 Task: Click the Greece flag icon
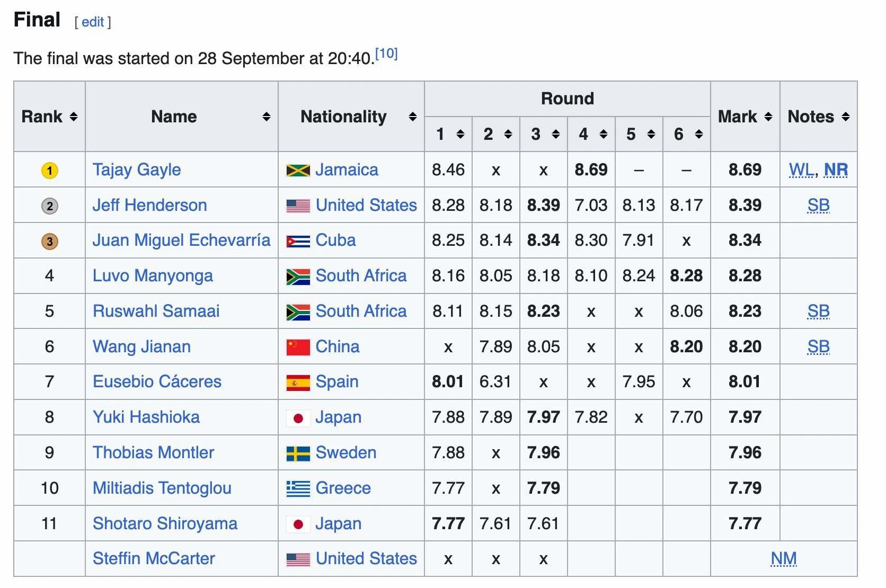click(x=298, y=488)
